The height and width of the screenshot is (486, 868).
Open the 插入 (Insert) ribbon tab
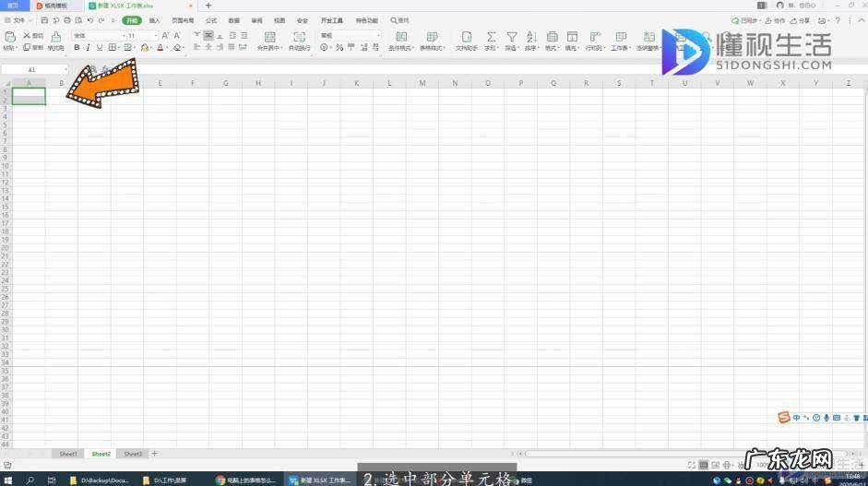click(x=154, y=19)
